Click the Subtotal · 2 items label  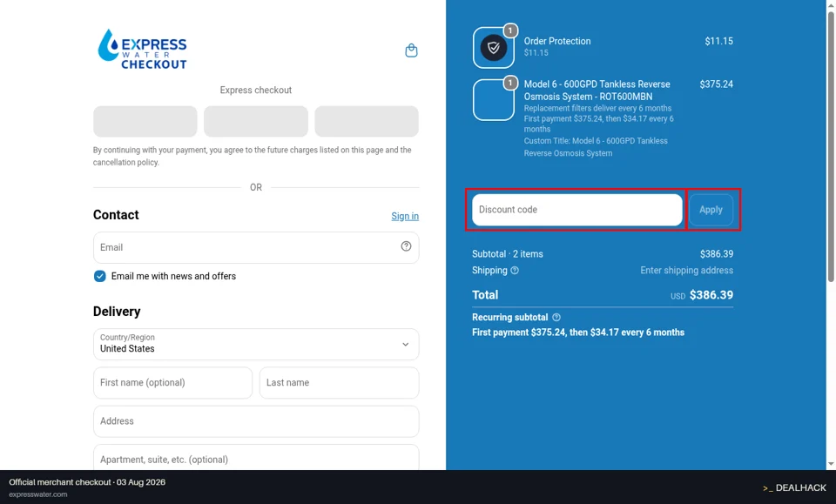507,254
